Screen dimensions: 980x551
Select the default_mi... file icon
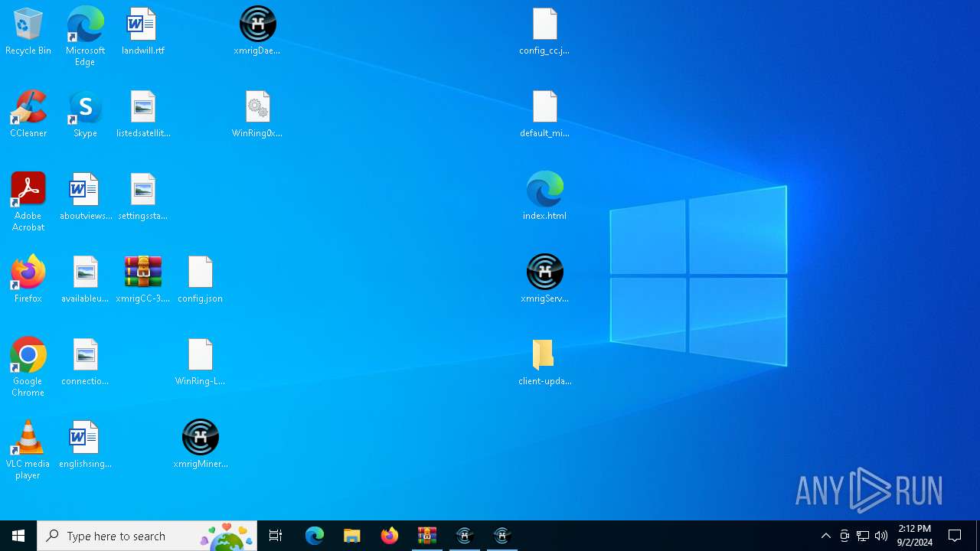[x=544, y=115]
